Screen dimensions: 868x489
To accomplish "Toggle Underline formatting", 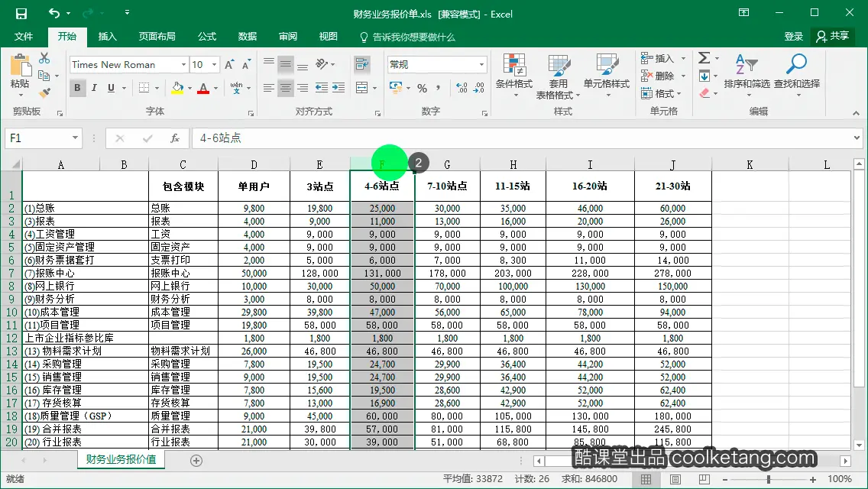I will (112, 88).
